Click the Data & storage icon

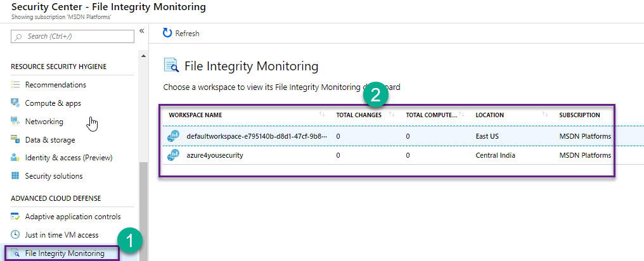pos(15,140)
